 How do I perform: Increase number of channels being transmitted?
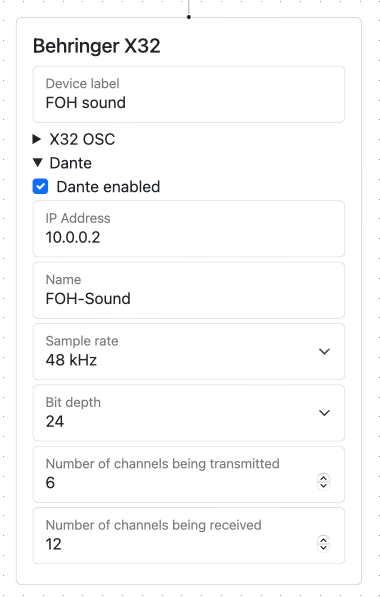323,478
